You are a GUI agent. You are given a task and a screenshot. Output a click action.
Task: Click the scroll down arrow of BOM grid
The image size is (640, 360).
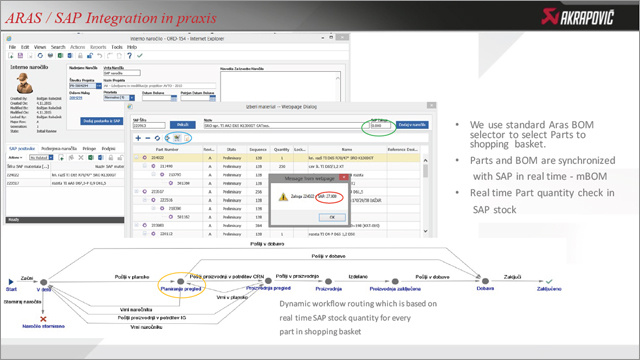(425, 231)
